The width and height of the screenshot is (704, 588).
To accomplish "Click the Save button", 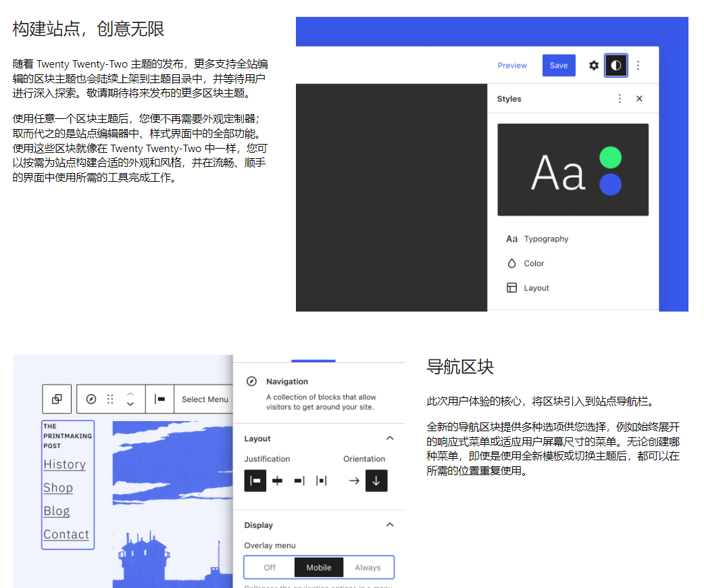I will pyautogui.click(x=559, y=65).
